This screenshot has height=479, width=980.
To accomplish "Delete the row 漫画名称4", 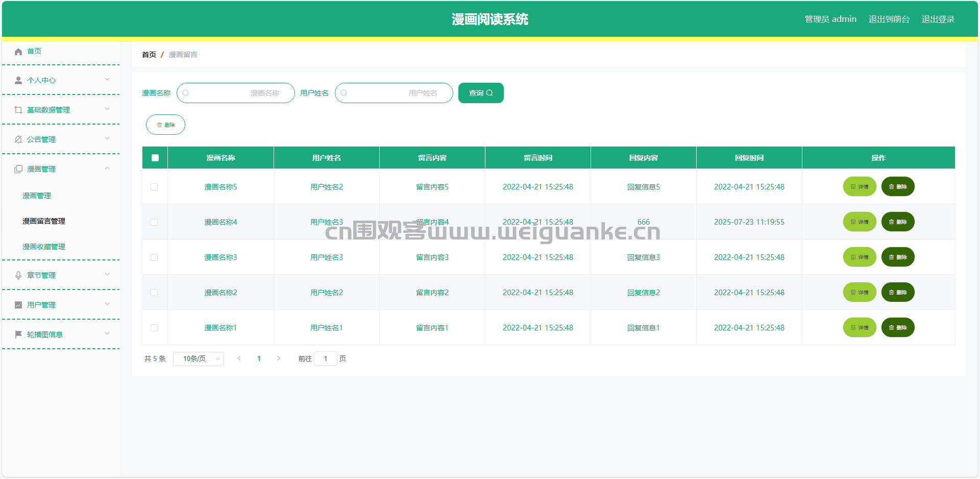I will pos(898,222).
